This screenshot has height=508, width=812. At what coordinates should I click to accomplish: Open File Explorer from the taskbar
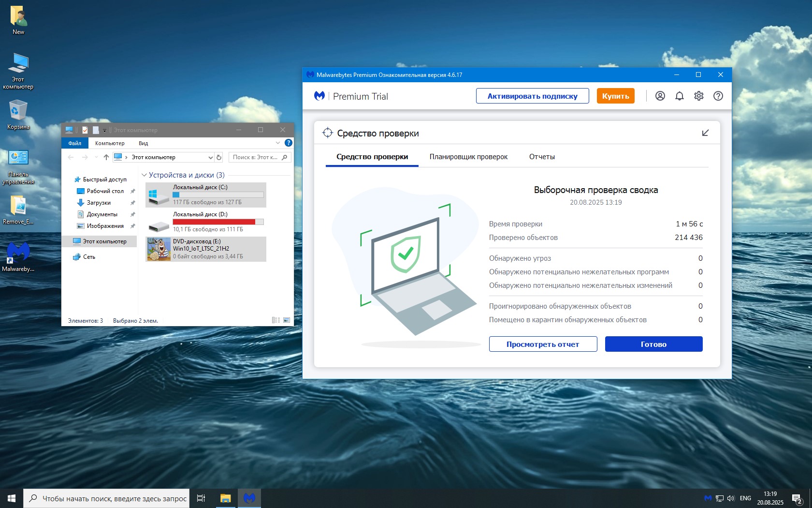pos(225,498)
